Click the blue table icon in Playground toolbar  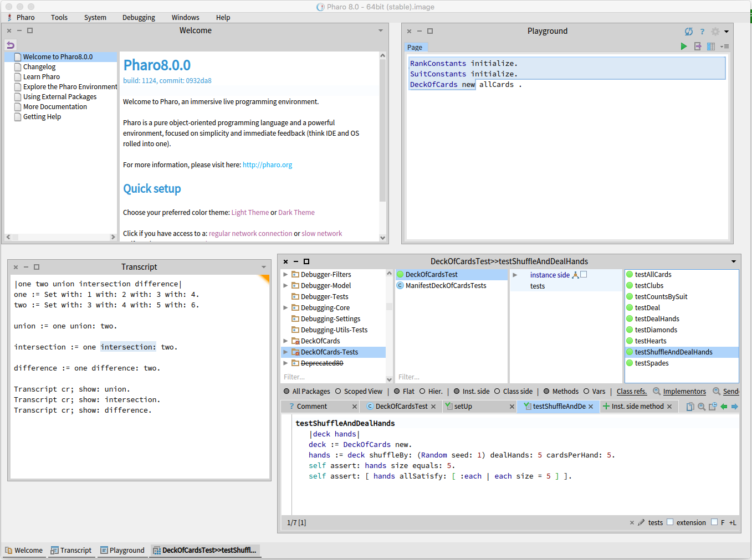(x=711, y=47)
